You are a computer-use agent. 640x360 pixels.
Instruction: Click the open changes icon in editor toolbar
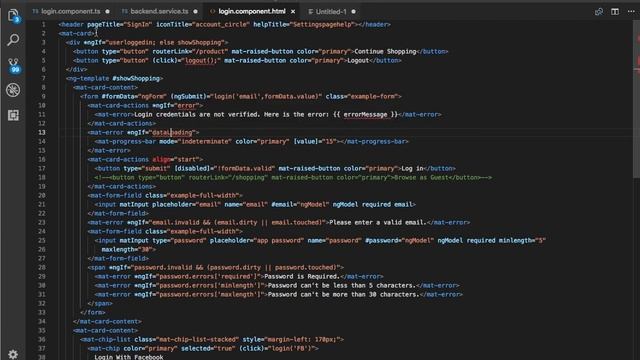(599, 11)
